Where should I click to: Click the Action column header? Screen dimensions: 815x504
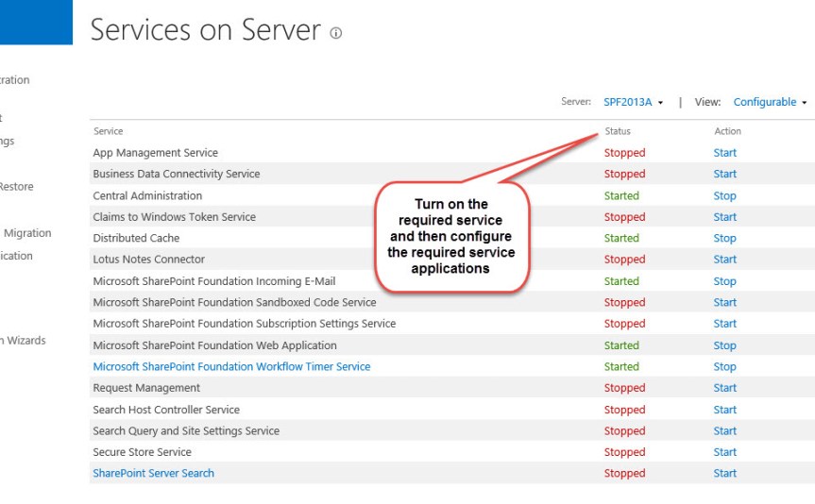click(x=728, y=131)
